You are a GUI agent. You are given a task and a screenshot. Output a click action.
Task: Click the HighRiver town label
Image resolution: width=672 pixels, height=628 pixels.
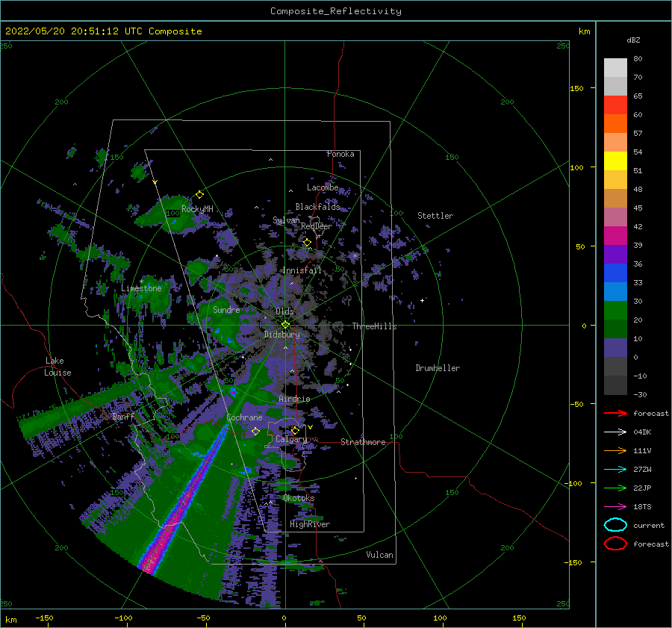[x=310, y=524]
